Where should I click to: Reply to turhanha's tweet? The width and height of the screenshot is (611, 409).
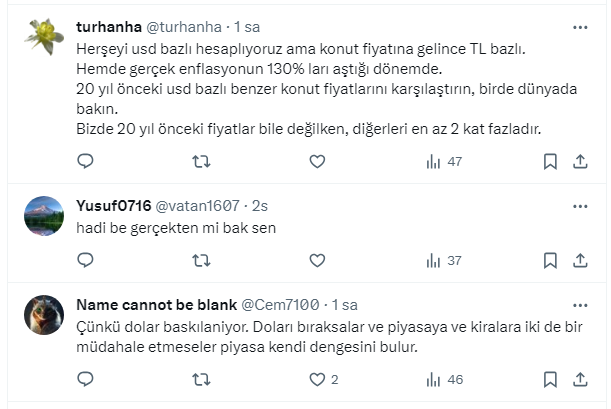[85, 161]
